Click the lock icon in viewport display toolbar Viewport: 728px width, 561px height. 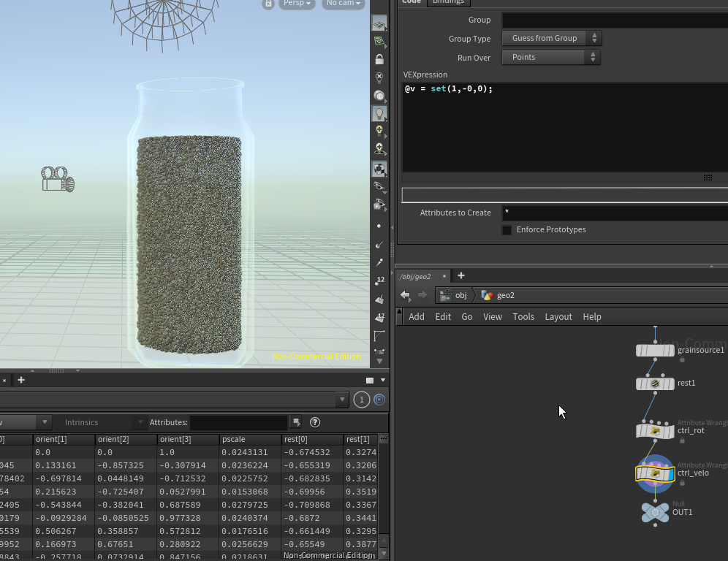[379, 59]
